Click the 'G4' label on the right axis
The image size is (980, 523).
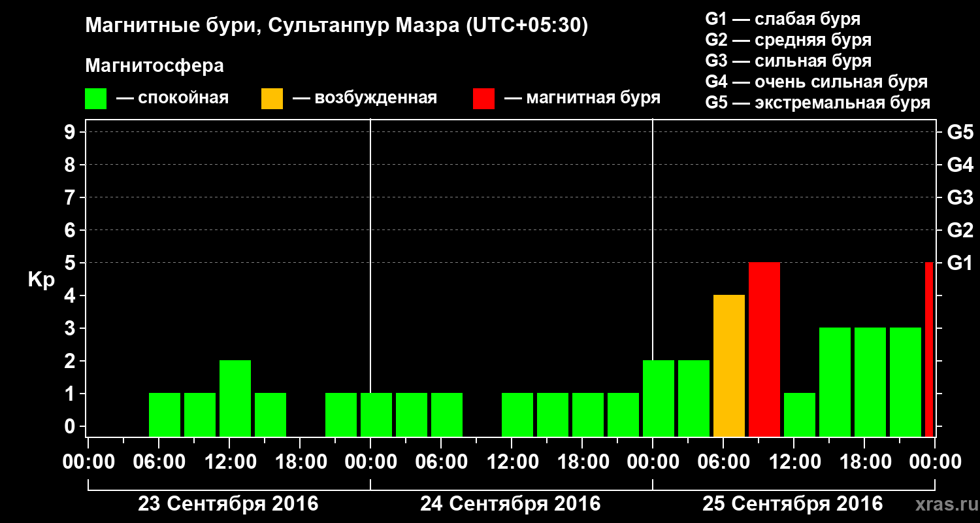(x=960, y=165)
